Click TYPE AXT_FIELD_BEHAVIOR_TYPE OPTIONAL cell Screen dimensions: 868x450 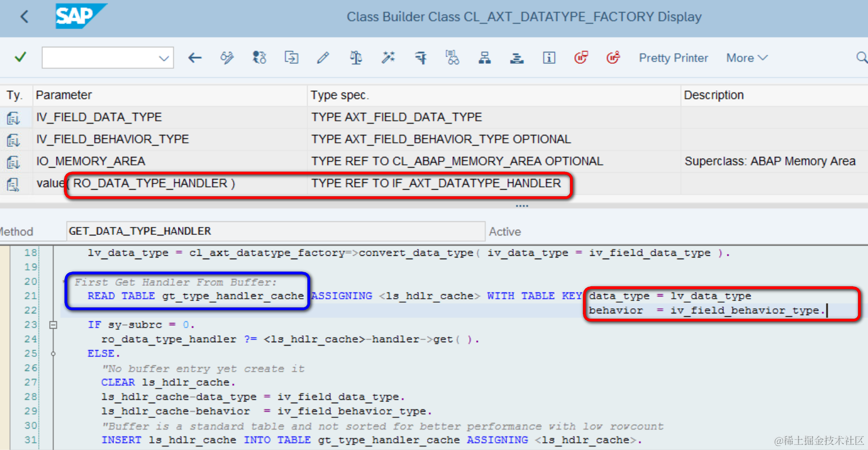point(494,139)
